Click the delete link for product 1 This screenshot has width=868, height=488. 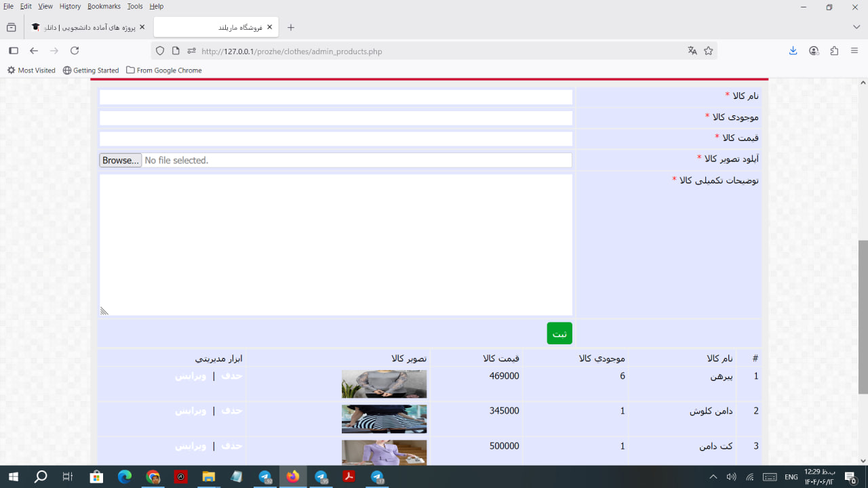click(232, 375)
